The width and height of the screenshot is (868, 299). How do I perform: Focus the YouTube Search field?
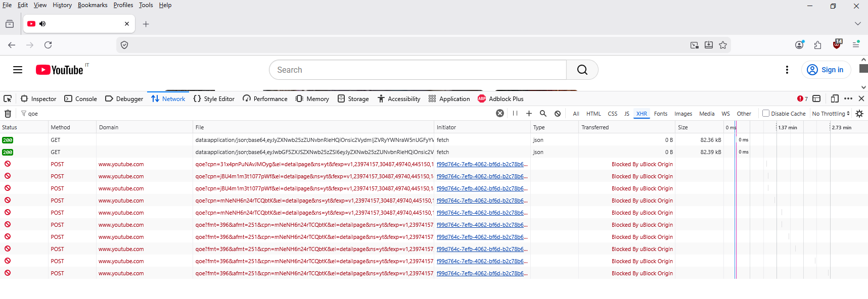[x=418, y=70]
